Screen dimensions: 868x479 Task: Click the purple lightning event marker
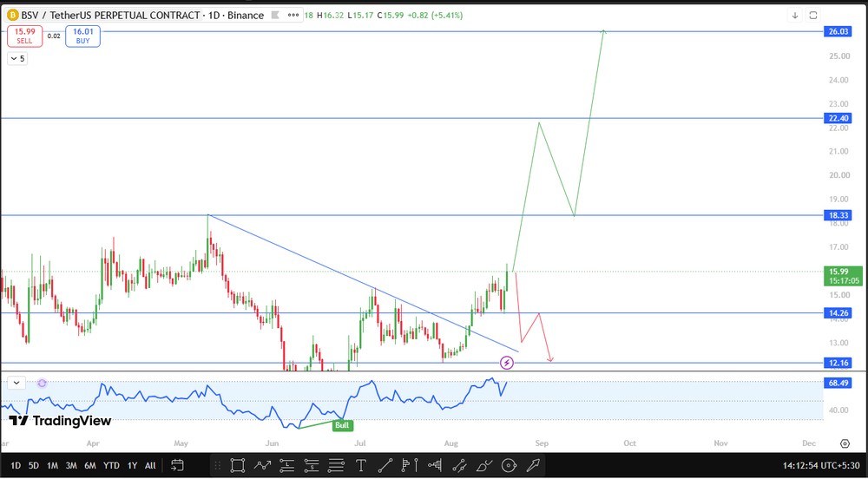(x=507, y=363)
